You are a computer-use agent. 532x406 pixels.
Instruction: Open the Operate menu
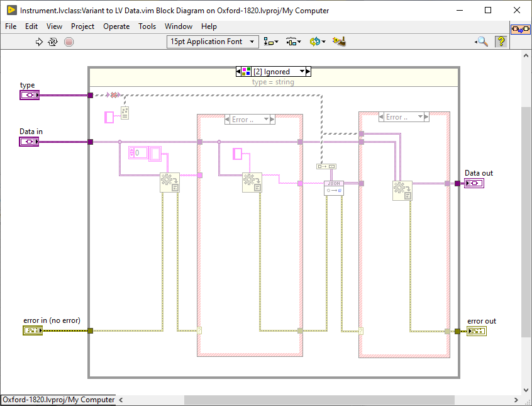116,26
